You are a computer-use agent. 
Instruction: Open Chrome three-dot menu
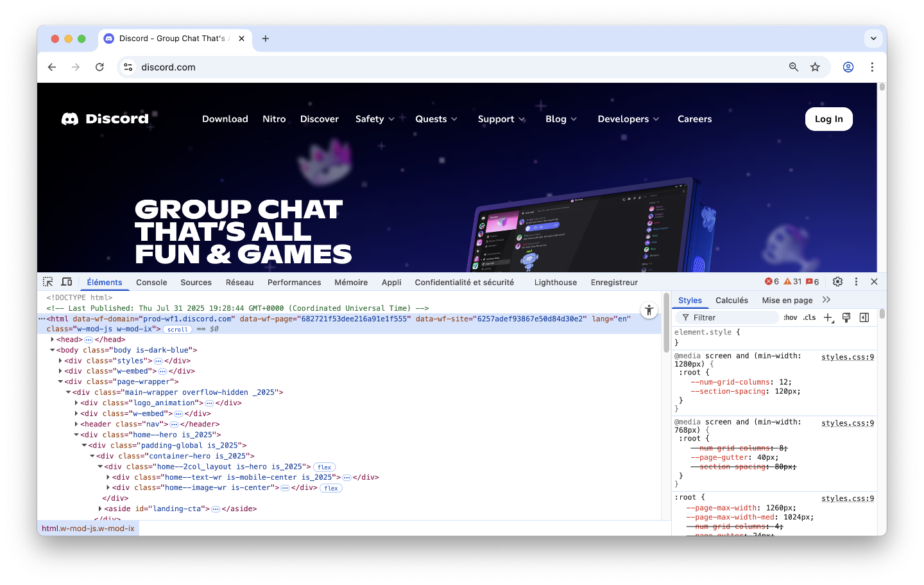(x=872, y=67)
